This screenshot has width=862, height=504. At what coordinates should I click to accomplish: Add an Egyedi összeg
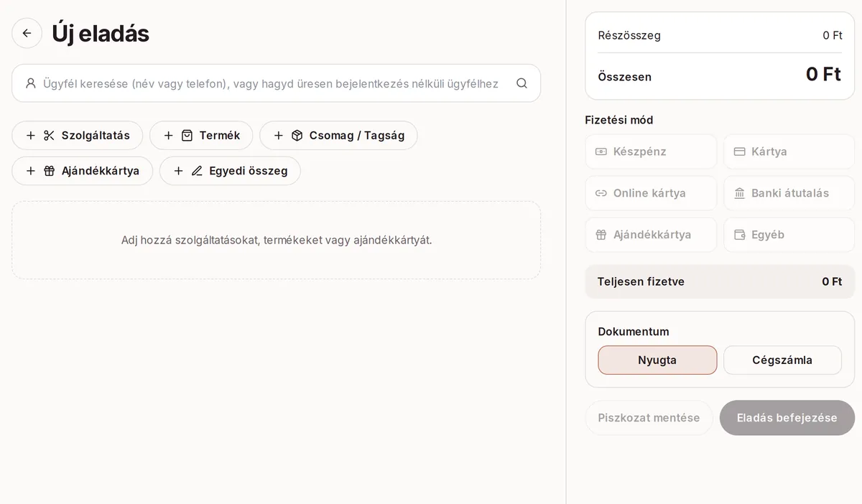pyautogui.click(x=230, y=171)
